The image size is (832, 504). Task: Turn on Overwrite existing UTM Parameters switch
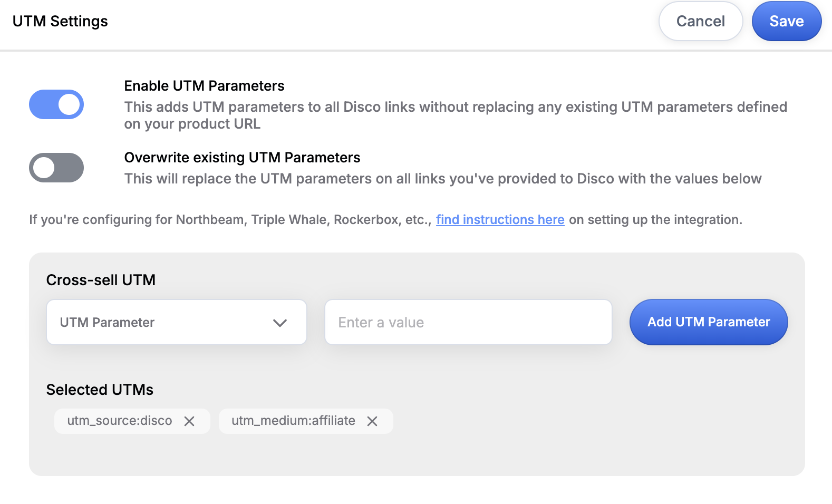click(56, 168)
